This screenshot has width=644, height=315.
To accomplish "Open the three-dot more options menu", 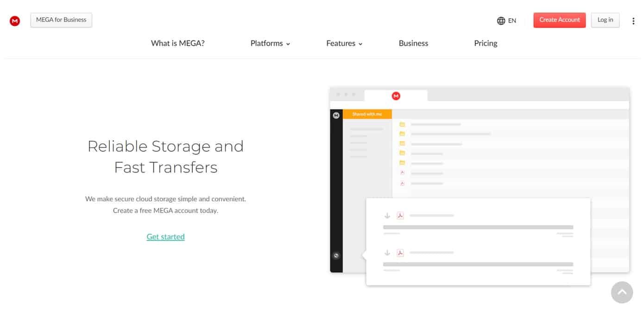I will click(x=633, y=21).
